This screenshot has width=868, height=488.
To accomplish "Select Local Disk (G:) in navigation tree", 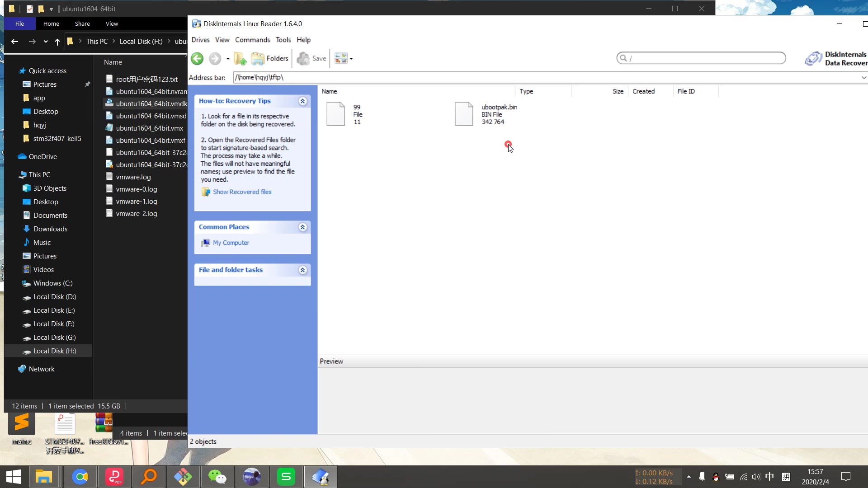I will (x=54, y=338).
